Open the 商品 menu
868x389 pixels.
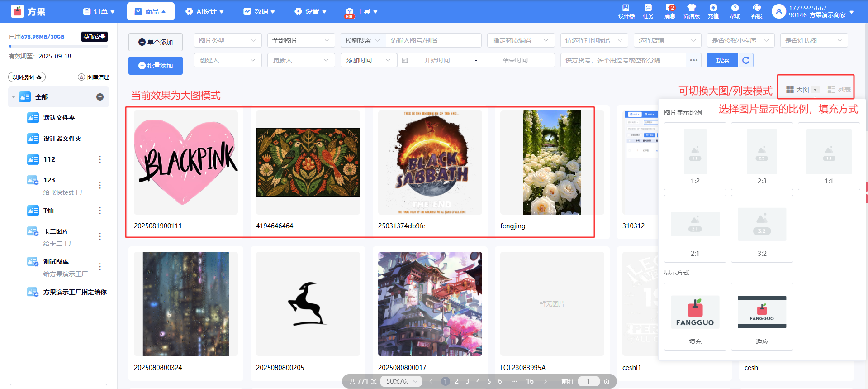click(x=151, y=11)
